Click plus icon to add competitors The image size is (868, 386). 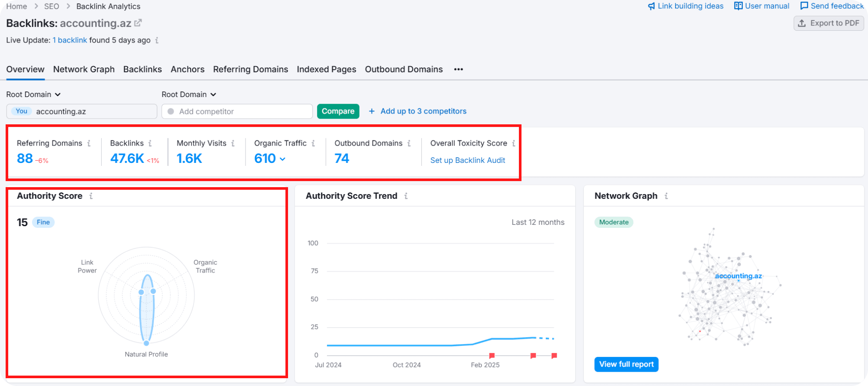372,111
